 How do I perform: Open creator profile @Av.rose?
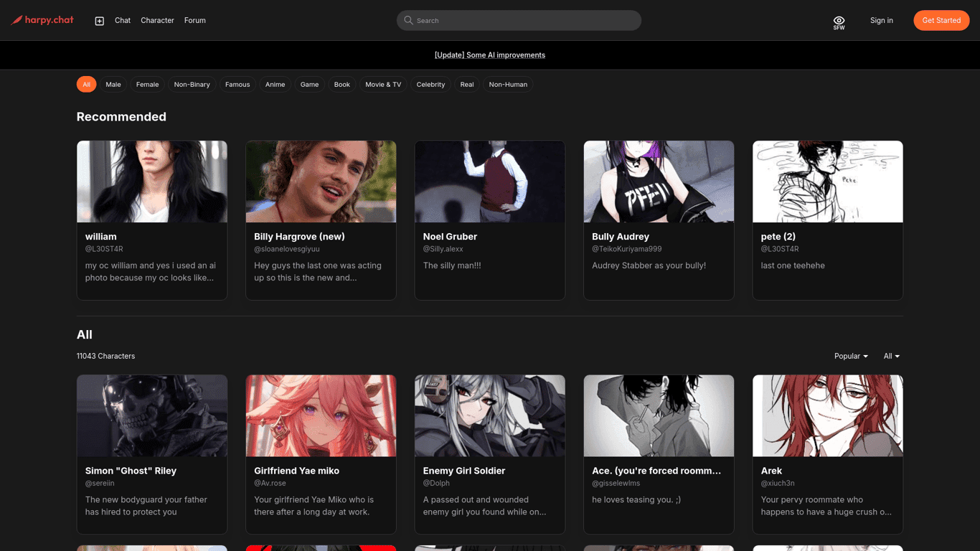270,484
